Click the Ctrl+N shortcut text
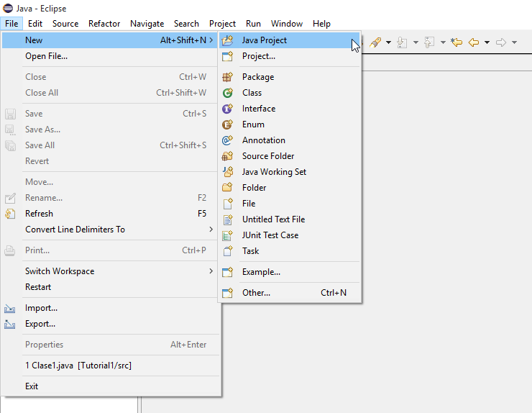 click(x=334, y=293)
